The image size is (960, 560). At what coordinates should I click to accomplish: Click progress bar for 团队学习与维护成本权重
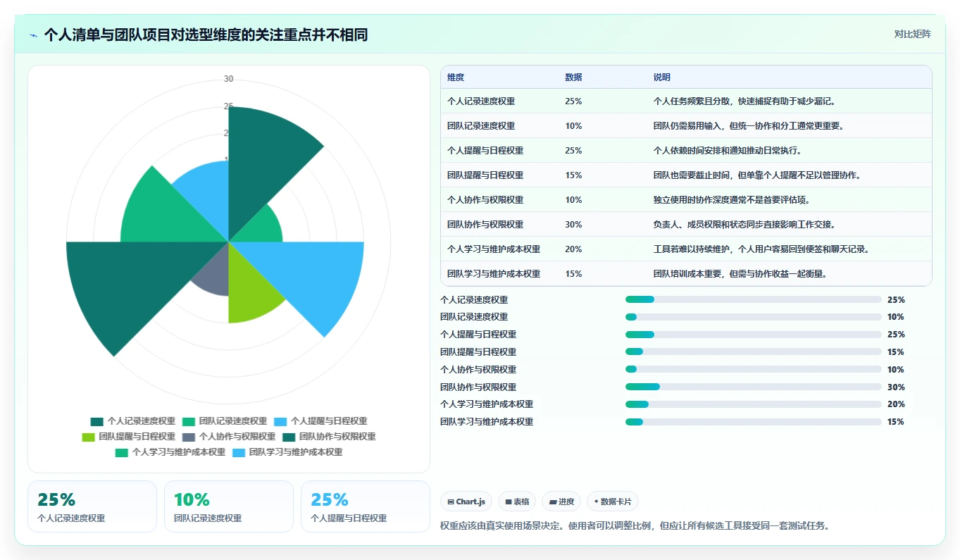(753, 422)
